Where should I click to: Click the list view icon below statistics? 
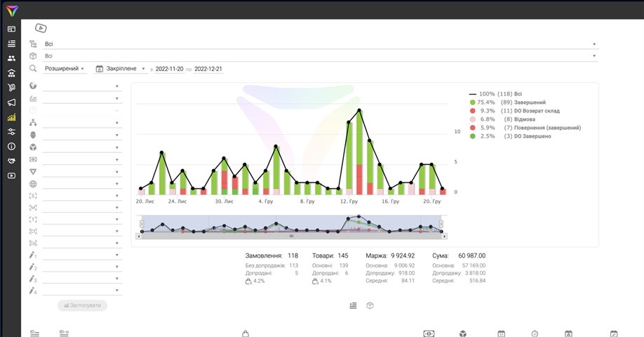pos(353,305)
